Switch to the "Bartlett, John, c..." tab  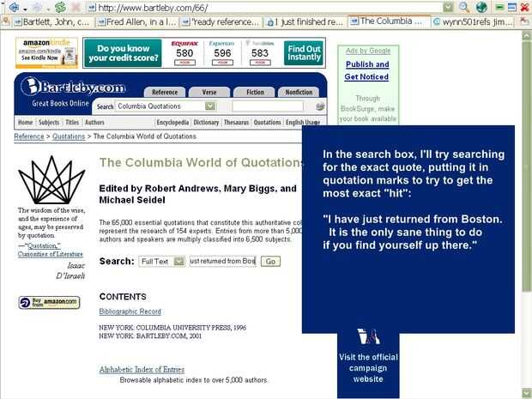pyautogui.click(x=52, y=22)
